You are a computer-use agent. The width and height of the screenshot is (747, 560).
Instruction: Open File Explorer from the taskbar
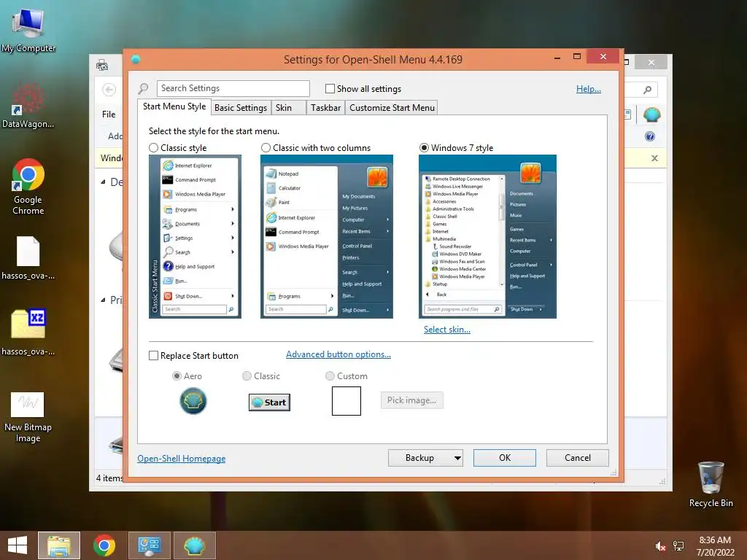59,545
